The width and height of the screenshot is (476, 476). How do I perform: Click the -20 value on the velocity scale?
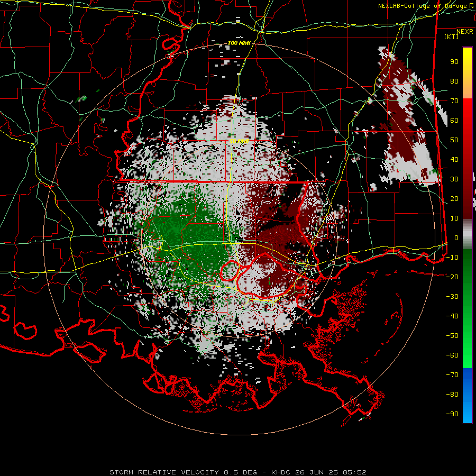[x=452, y=277]
